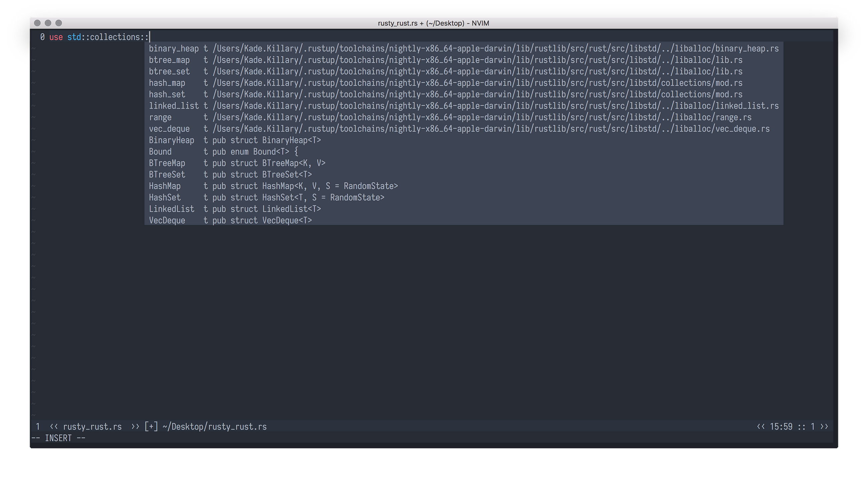Click rusty_rust.rs filename in statusline
868x491 pixels.
pyautogui.click(x=92, y=427)
